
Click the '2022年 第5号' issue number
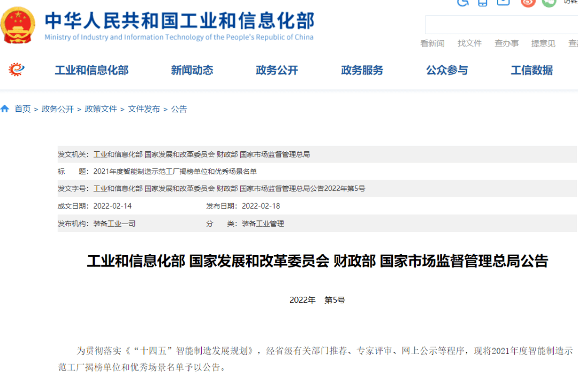(x=317, y=300)
